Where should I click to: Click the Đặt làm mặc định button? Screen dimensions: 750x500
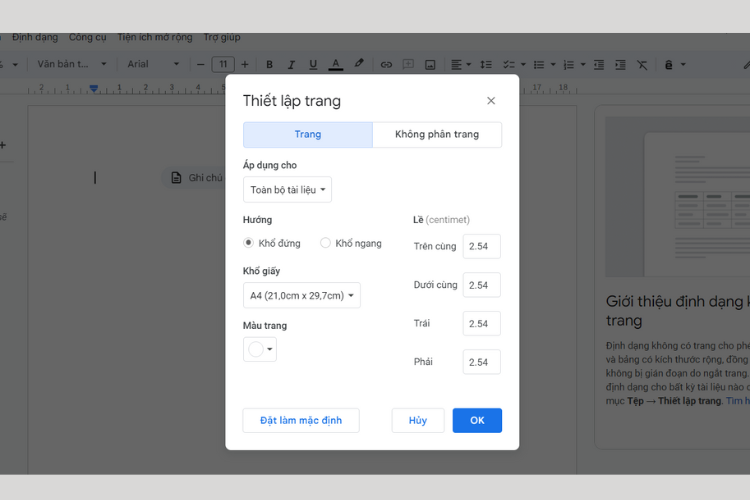(x=301, y=420)
